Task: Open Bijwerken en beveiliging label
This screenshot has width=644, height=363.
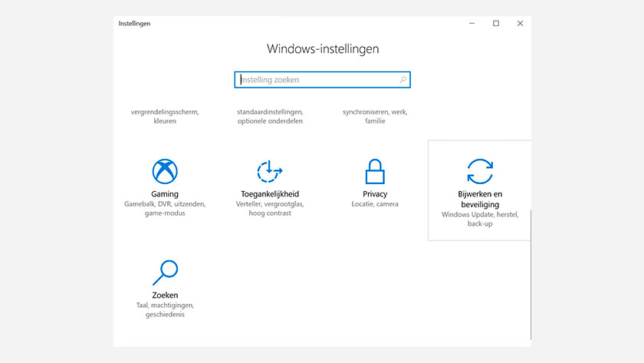Action: pos(480,199)
